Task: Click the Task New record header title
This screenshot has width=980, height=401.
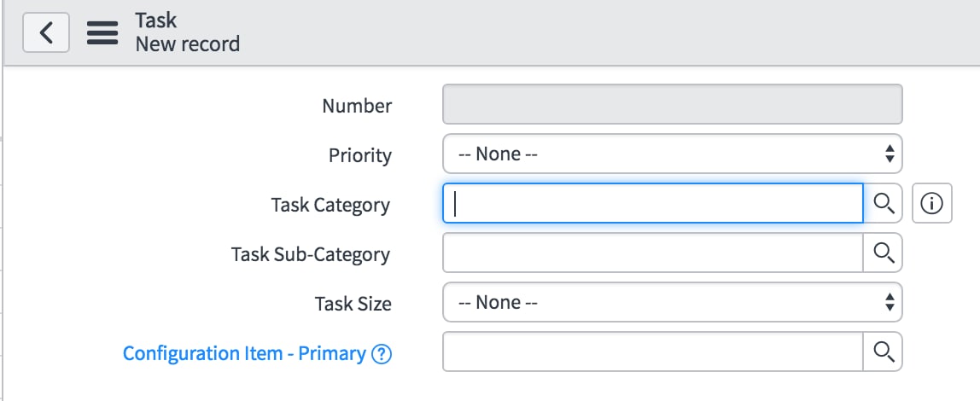Action: (188, 32)
